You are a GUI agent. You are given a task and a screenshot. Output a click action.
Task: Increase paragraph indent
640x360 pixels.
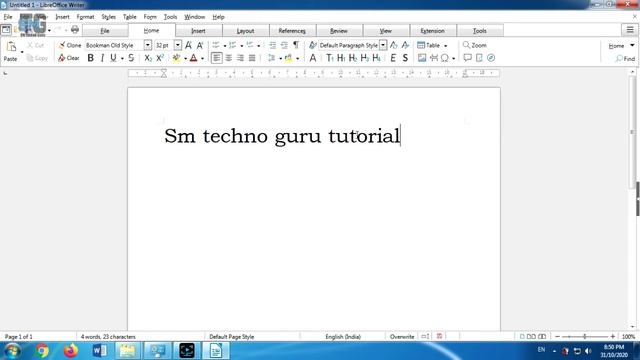(272, 45)
